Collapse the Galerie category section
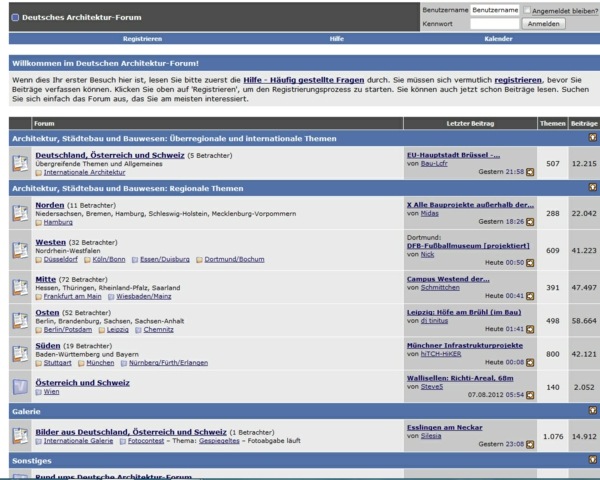Image resolution: width=600 pixels, height=480 pixels. (592, 410)
